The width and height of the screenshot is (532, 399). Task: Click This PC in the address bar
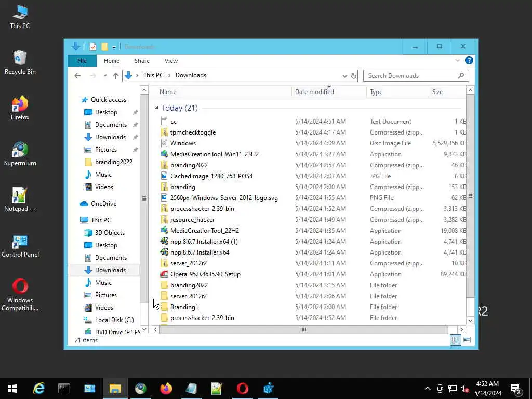tap(153, 75)
